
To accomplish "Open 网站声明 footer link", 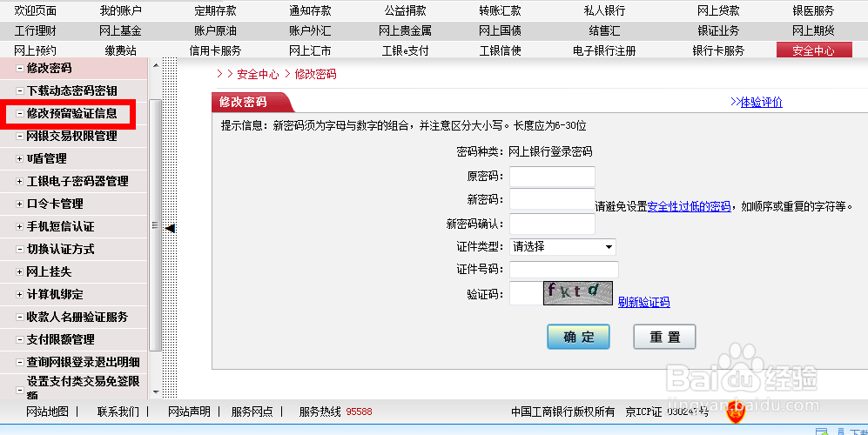I will [189, 412].
